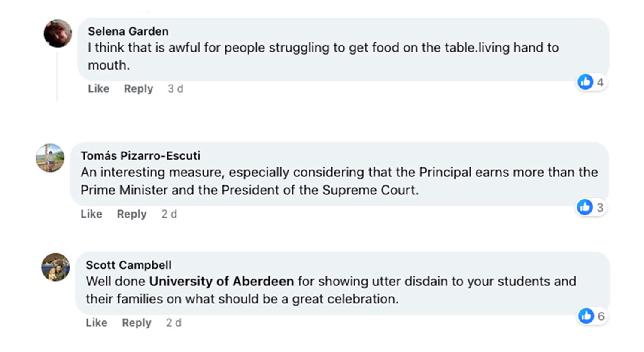This screenshot has width=644, height=352.
Task: View thumbs-up reactions on Tomás's comment
Action: pyautogui.click(x=591, y=207)
